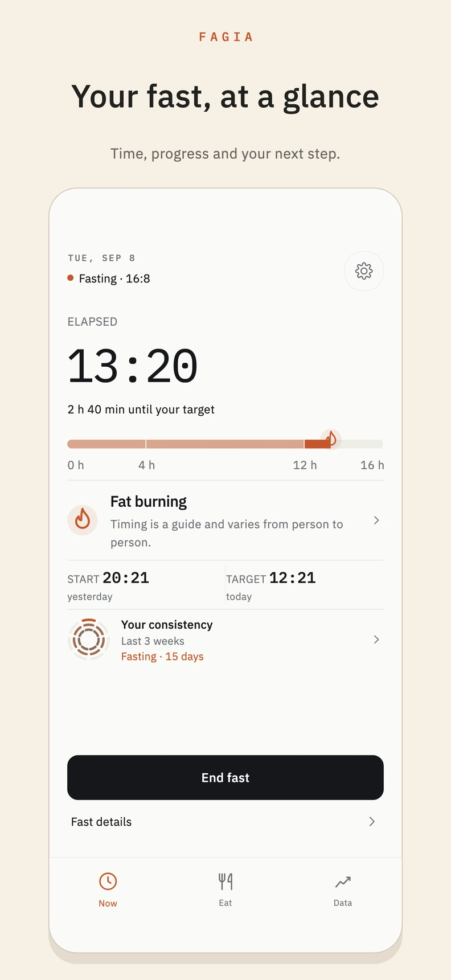This screenshot has width=451, height=980.
Task: Open settings via the gear icon
Action: tap(364, 271)
